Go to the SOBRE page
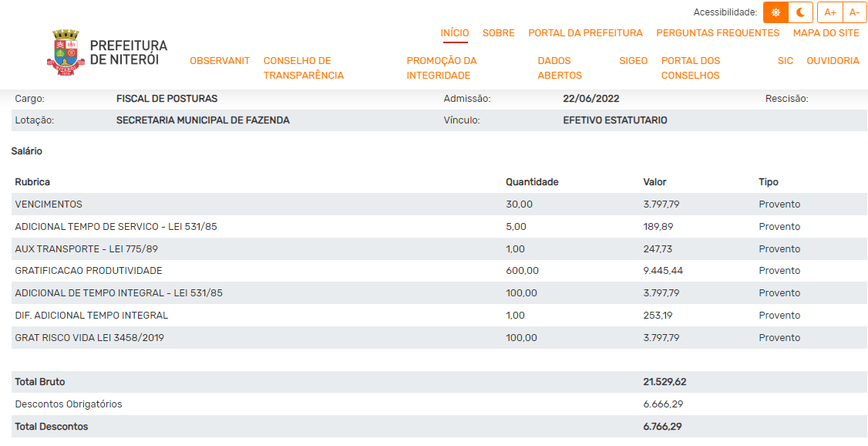 (x=498, y=33)
